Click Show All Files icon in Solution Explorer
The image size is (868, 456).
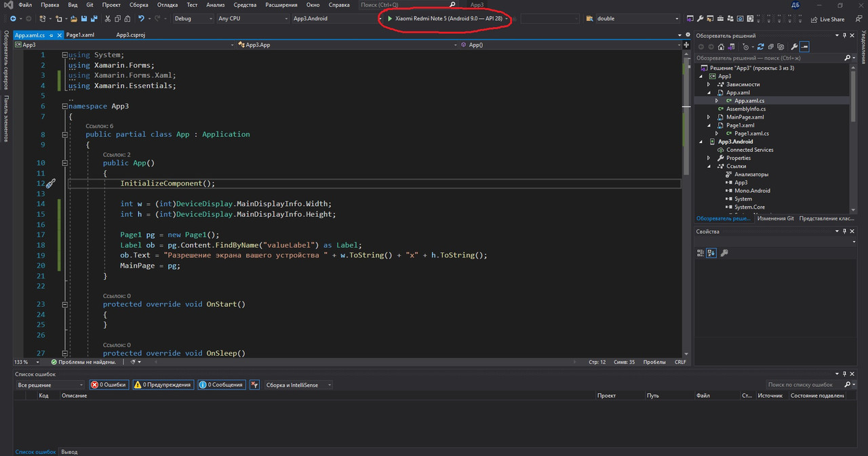coord(780,47)
